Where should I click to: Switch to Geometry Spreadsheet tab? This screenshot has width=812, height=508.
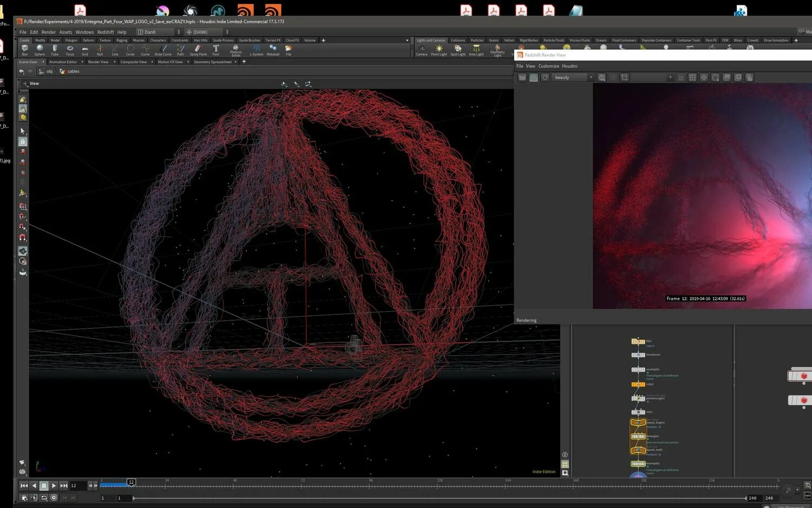pos(213,62)
